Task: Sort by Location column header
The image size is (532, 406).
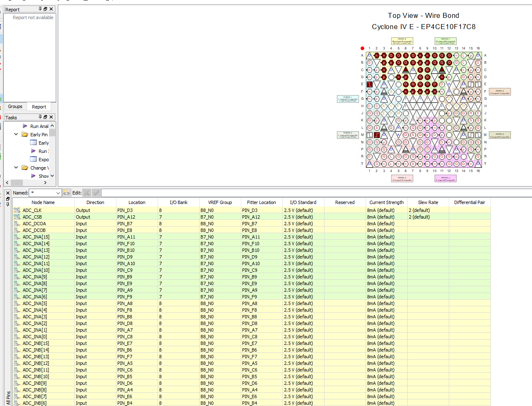Action: tap(137, 202)
